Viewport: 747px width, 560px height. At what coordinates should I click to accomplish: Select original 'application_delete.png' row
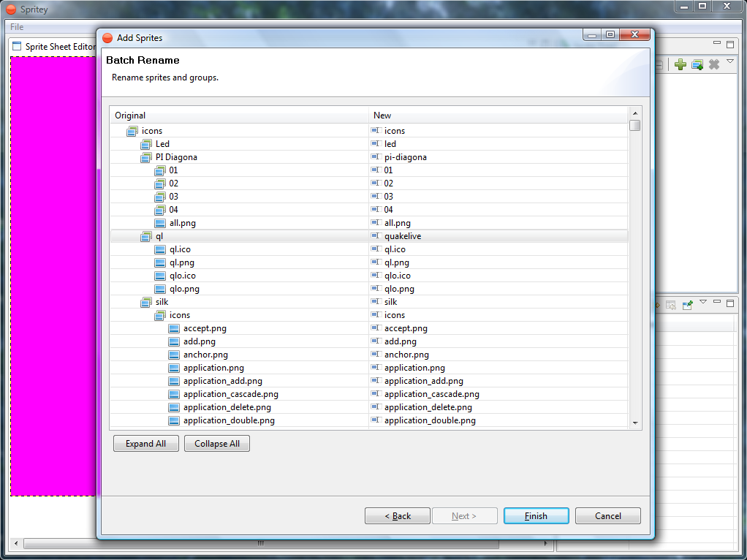point(227,407)
